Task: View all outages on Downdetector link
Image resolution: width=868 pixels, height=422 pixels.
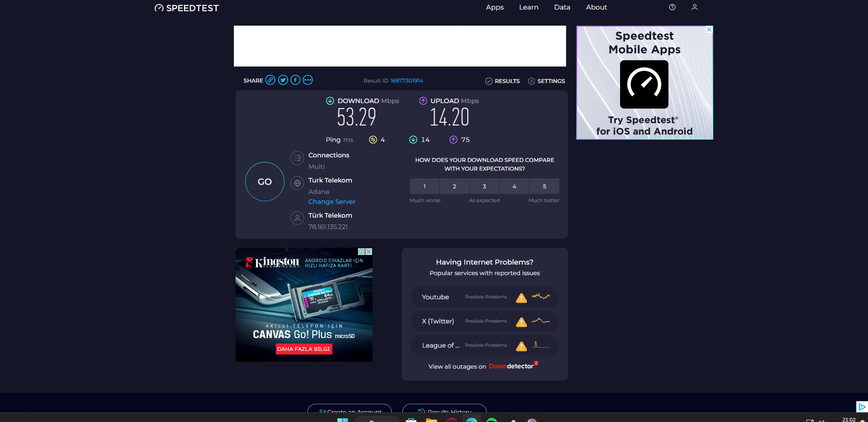Action: pos(484,366)
